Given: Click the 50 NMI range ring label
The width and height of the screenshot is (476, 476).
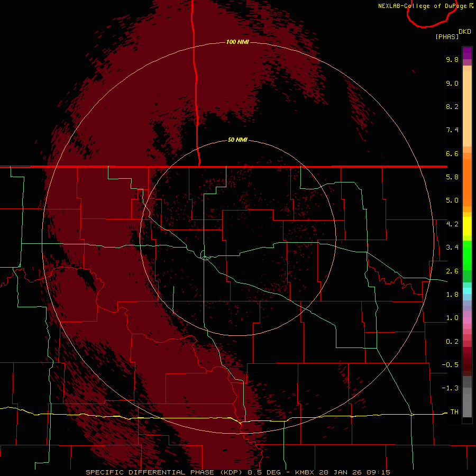Looking at the screenshot, I should (x=237, y=140).
